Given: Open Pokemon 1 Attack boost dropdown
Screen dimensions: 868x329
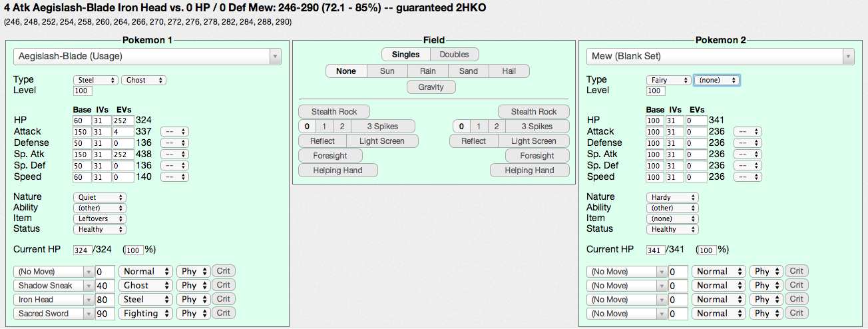Looking at the screenshot, I should coord(175,132).
